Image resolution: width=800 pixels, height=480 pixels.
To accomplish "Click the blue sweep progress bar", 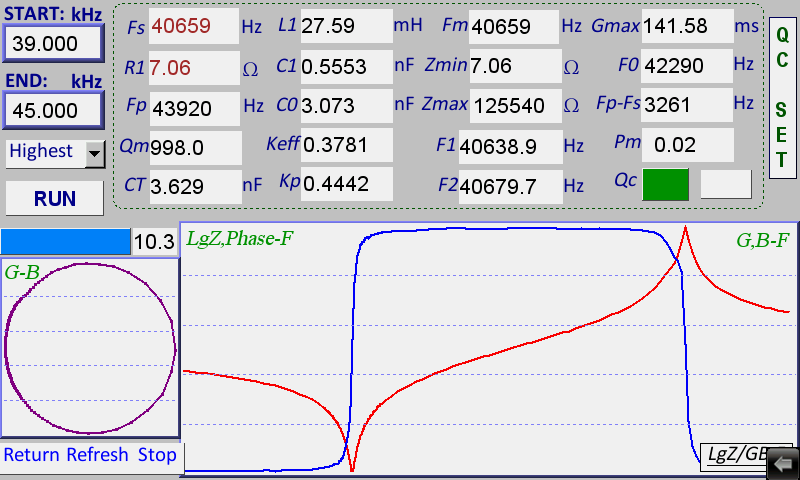I will (x=65, y=241).
